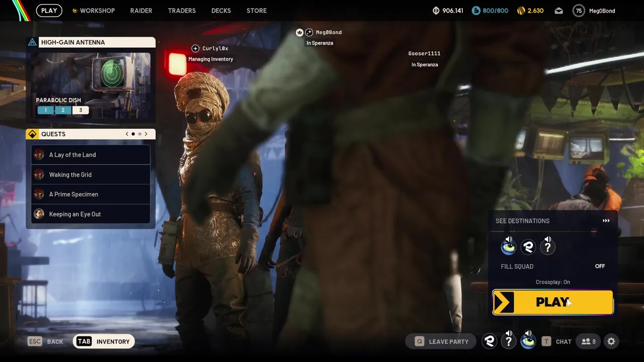The height and width of the screenshot is (362, 644).
Task: Click eye avatar in squad panel
Action: pyautogui.click(x=509, y=247)
